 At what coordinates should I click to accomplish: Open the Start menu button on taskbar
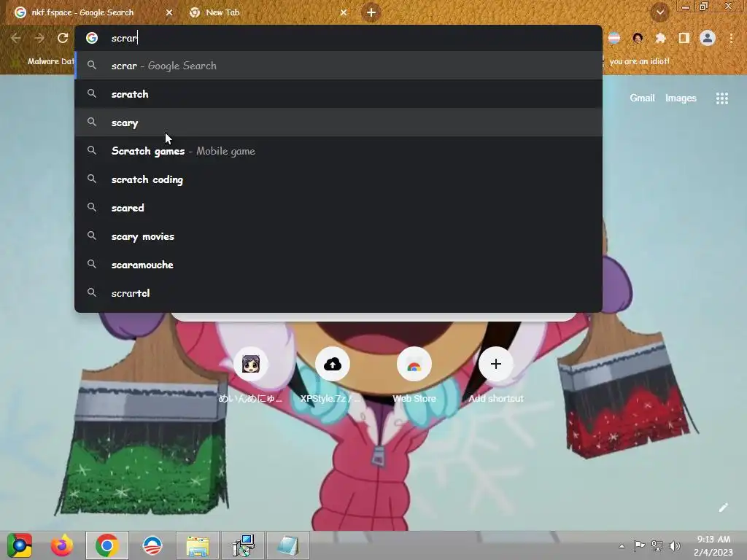click(20, 545)
